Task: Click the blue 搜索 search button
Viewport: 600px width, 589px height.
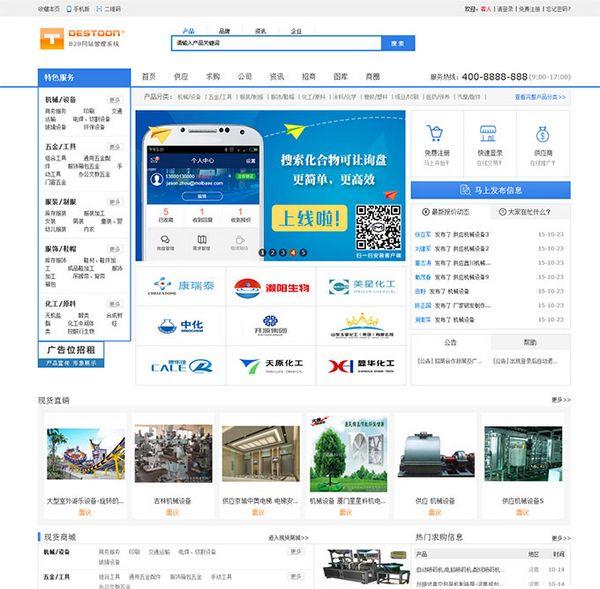Action: (398, 43)
